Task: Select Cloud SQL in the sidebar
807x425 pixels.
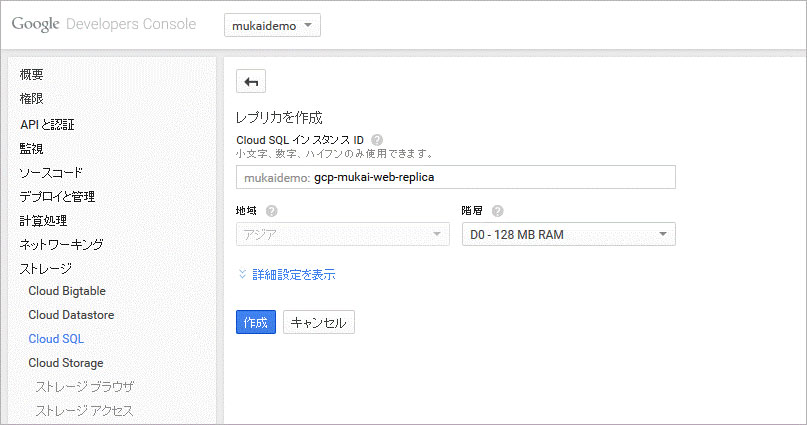Action: point(56,339)
